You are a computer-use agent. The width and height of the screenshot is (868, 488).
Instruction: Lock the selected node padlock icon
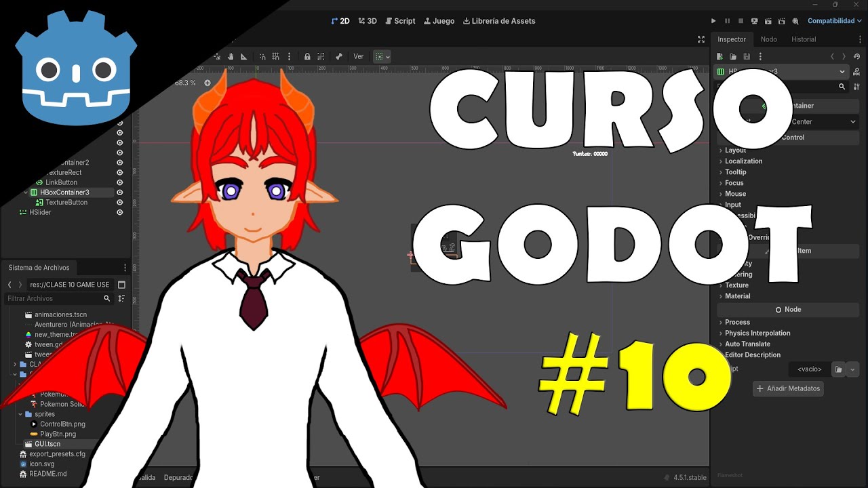307,56
